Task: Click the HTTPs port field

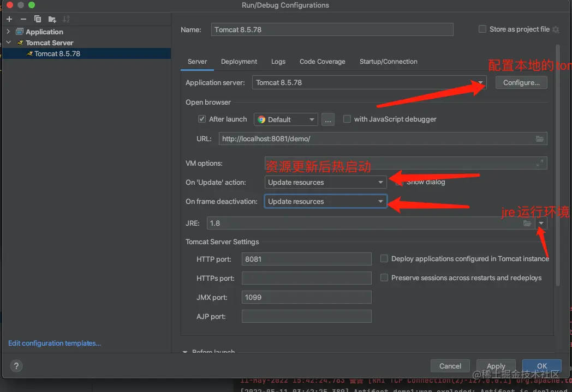Action: [x=306, y=278]
